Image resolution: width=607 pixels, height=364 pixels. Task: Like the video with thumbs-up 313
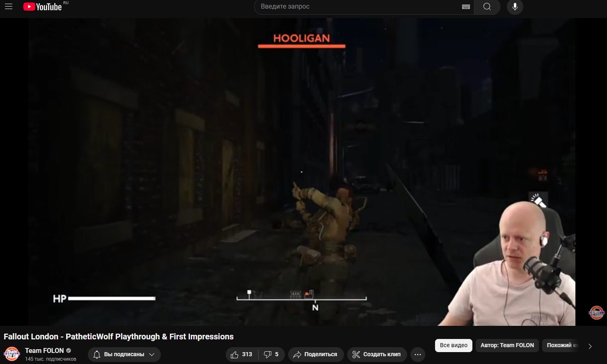pyautogui.click(x=242, y=355)
